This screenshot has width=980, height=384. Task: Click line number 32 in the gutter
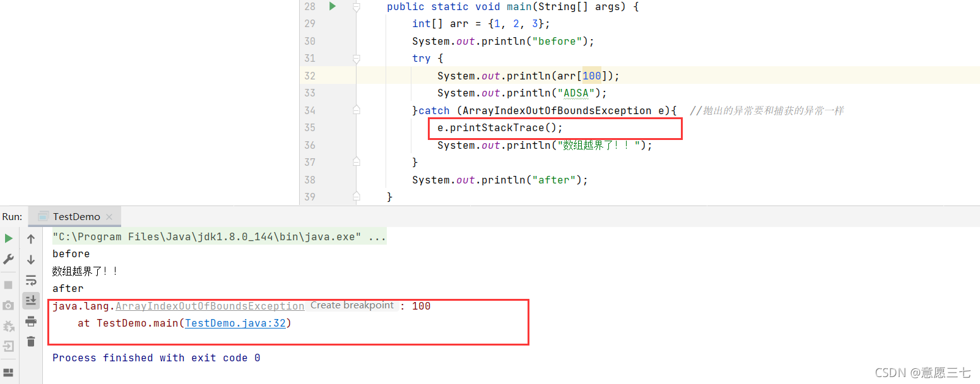(x=309, y=76)
